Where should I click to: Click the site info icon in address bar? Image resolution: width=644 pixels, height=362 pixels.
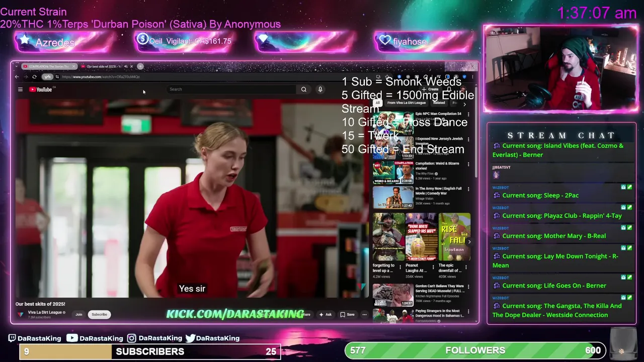click(57, 77)
